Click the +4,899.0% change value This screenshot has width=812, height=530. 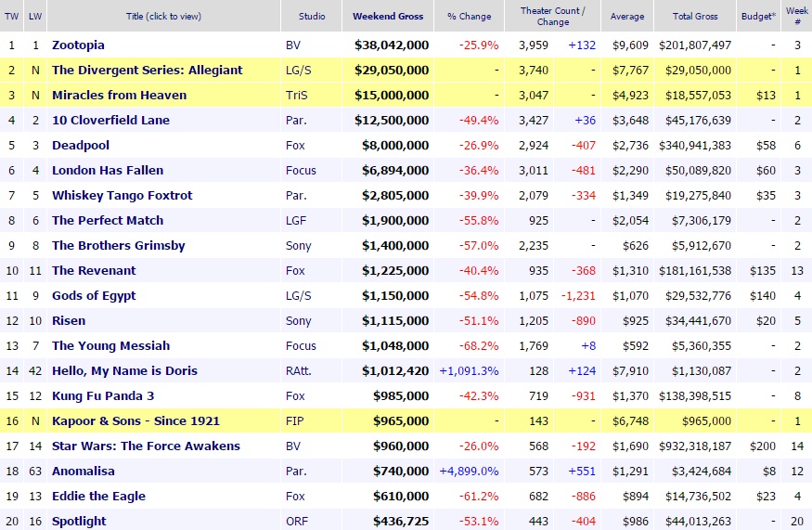tap(470, 472)
